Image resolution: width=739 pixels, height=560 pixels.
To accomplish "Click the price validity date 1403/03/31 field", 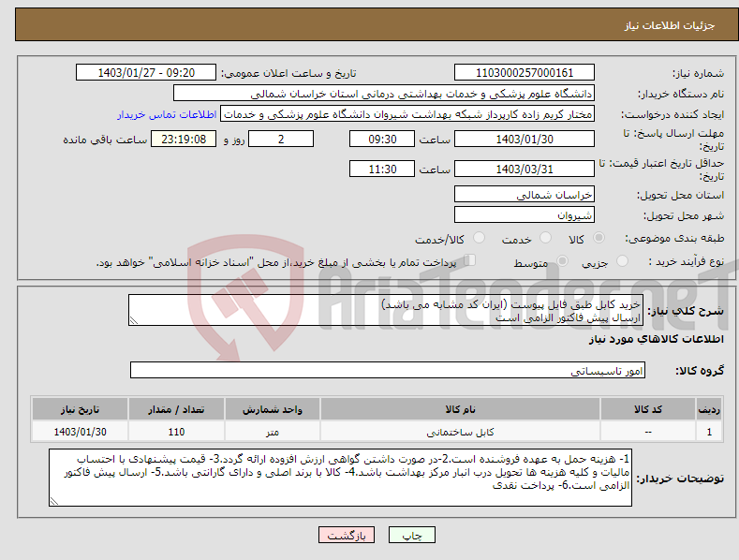I will [525, 169].
